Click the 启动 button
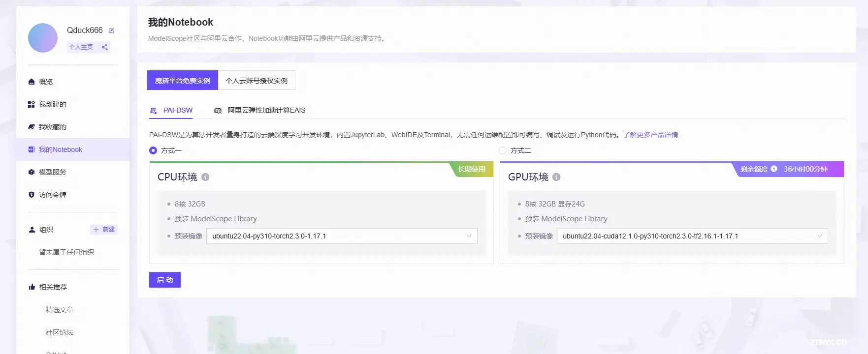The image size is (868, 354). pyautogui.click(x=165, y=280)
